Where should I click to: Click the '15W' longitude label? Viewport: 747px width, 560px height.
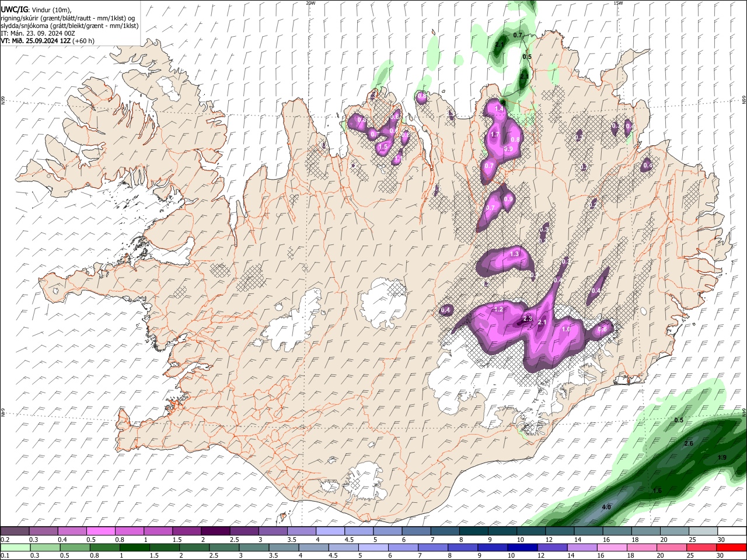(x=617, y=3)
